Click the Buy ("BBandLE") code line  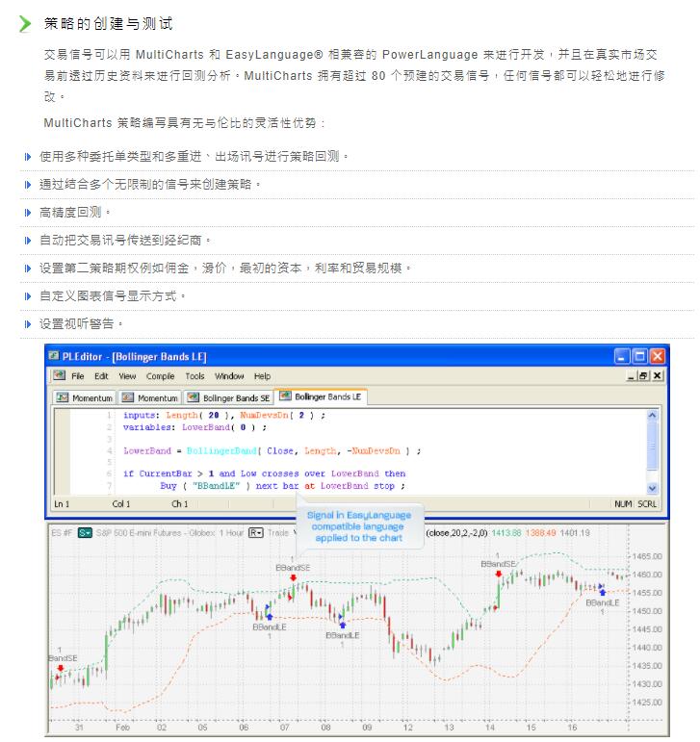click(x=282, y=486)
